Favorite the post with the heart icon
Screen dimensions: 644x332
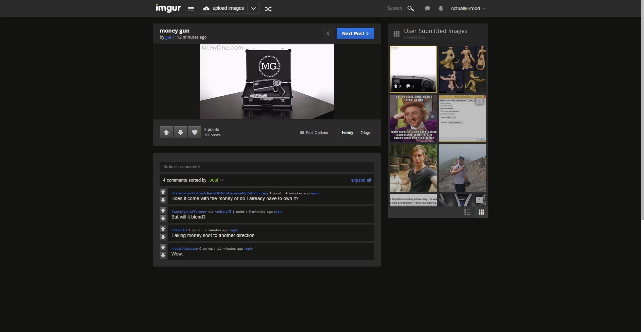point(195,132)
